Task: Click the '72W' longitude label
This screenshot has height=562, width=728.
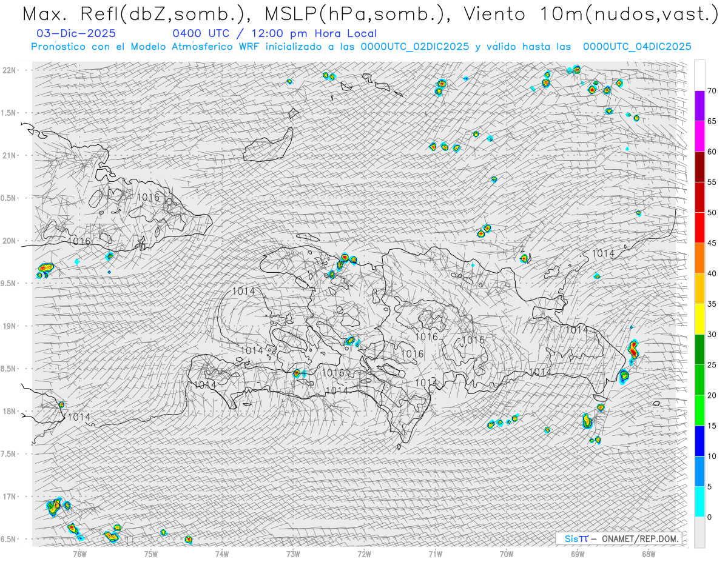Action: point(364,554)
